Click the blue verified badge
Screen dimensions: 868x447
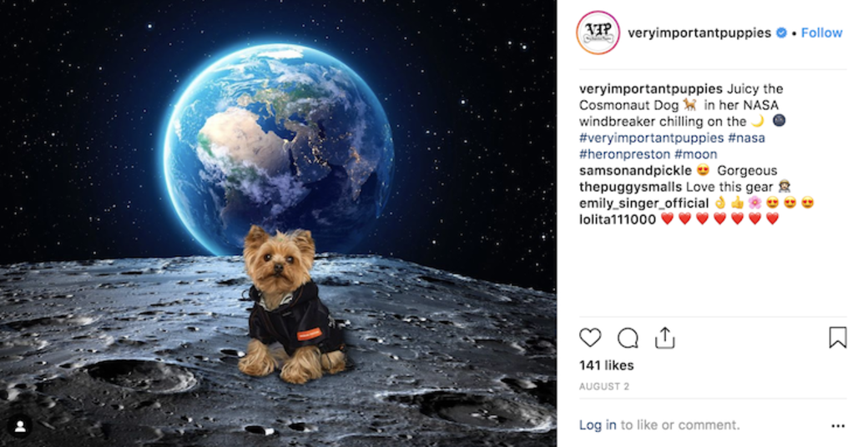(x=781, y=33)
